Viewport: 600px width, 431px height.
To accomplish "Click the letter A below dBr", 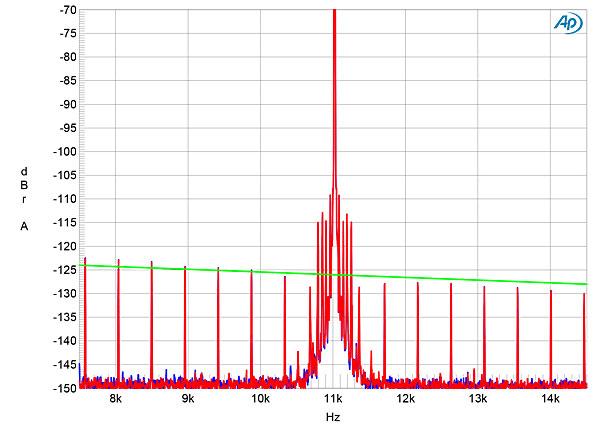I will coord(22,227).
